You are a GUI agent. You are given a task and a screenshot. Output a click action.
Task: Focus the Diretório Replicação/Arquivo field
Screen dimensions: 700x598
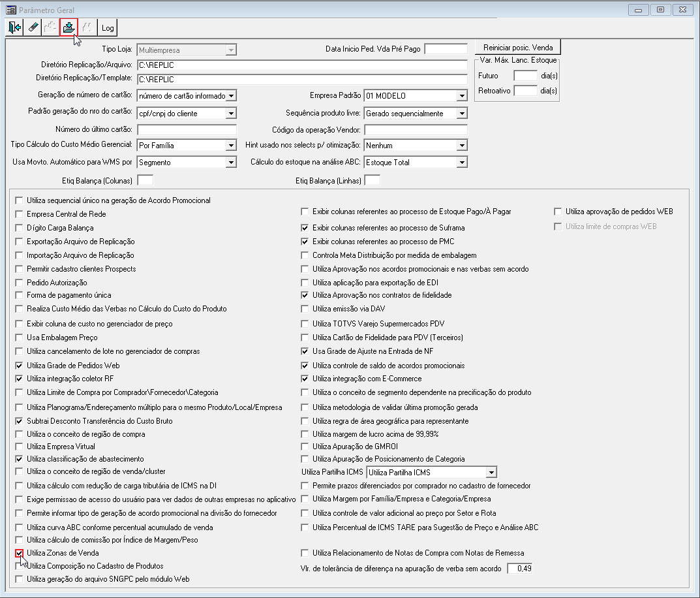point(302,65)
